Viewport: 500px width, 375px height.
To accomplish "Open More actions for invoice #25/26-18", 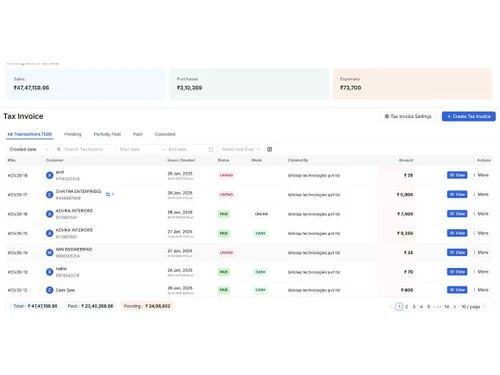I will [x=481, y=175].
